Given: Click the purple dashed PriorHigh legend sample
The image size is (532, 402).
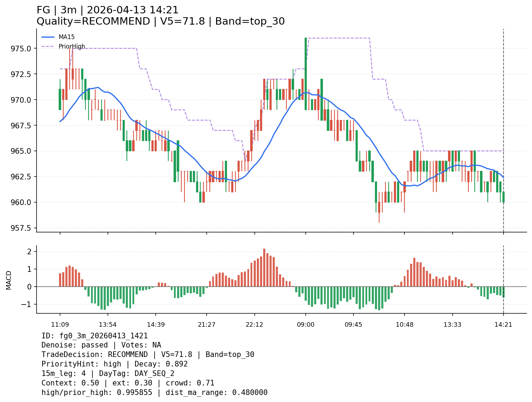Looking at the screenshot, I should click(48, 46).
